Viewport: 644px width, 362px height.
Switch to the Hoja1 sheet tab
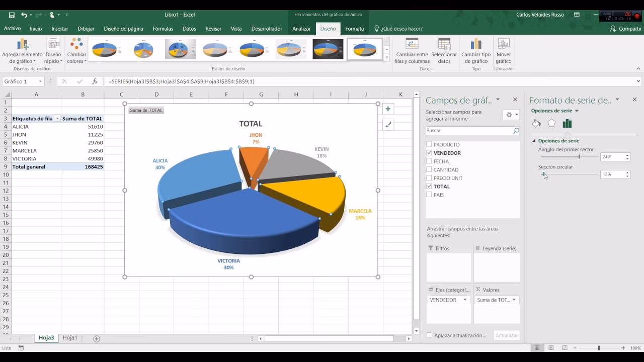[69, 338]
